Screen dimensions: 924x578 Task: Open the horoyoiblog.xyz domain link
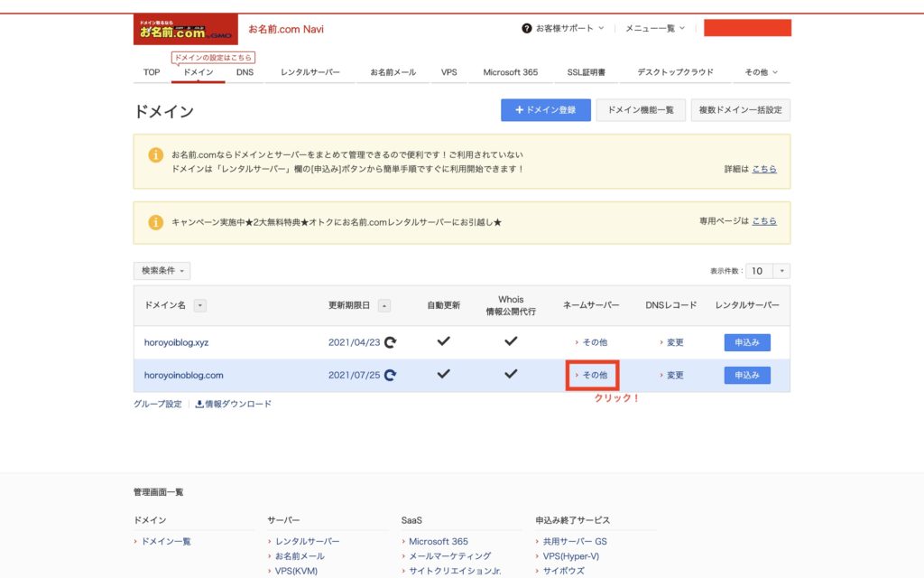(176, 342)
